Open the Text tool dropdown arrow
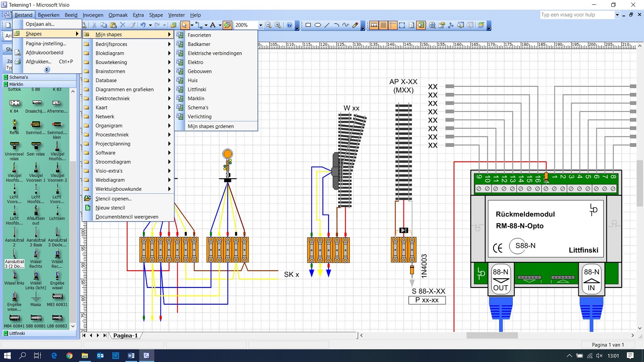 click(x=220, y=25)
